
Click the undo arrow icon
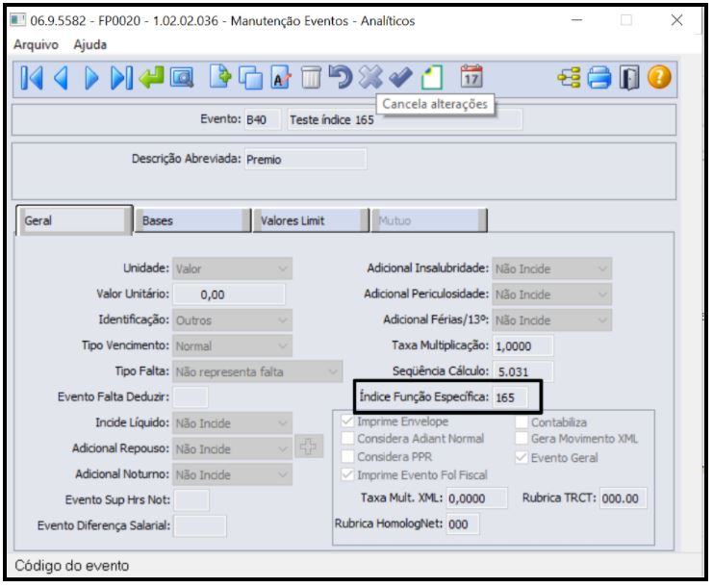(x=340, y=77)
